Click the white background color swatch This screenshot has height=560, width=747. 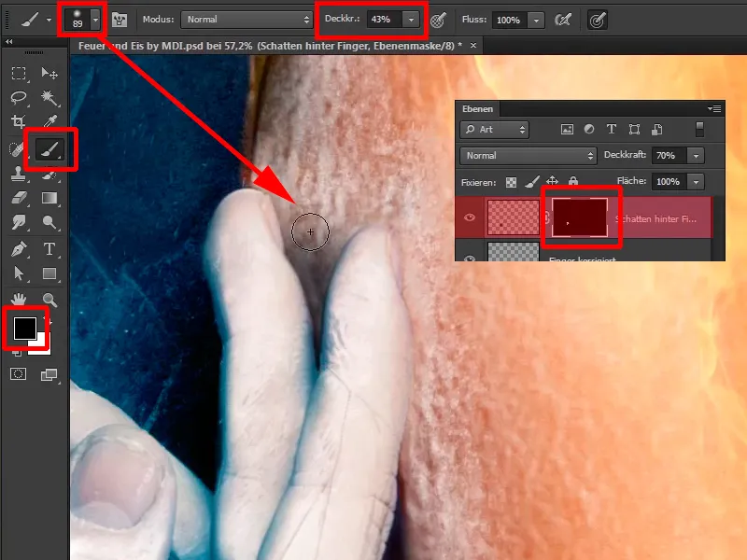pyautogui.click(x=42, y=345)
